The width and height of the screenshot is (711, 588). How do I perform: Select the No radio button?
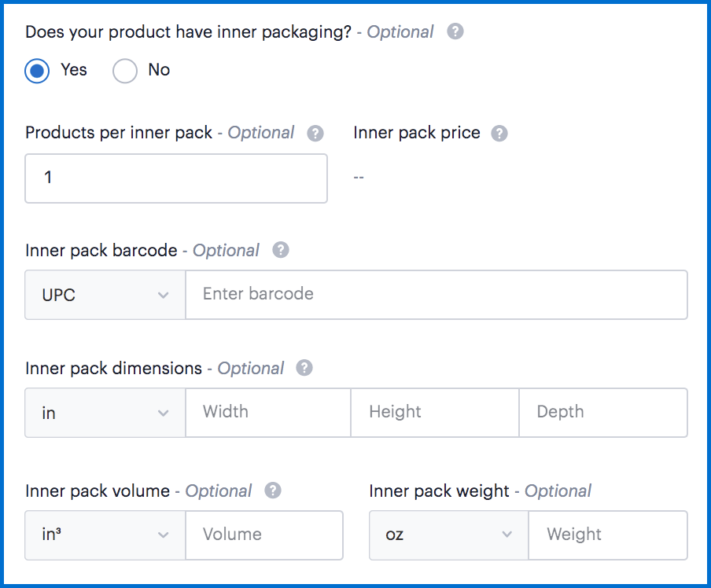tap(125, 71)
